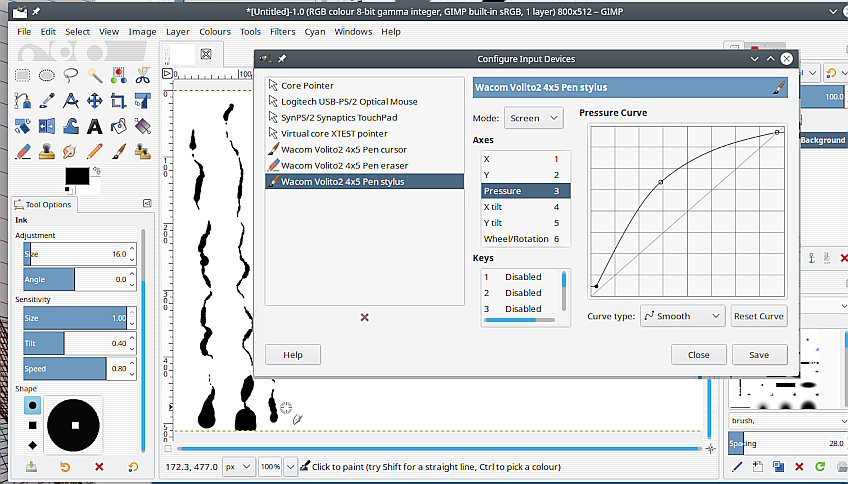Select Wacom Volito2 4x5 Pen eraser device
Viewport: 848px width, 484px height.
pos(343,165)
